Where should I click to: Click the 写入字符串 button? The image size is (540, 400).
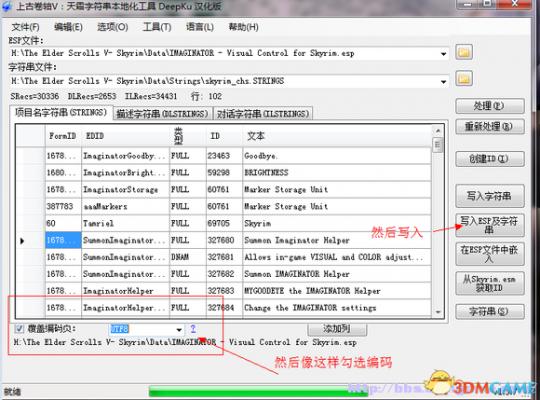point(490,196)
